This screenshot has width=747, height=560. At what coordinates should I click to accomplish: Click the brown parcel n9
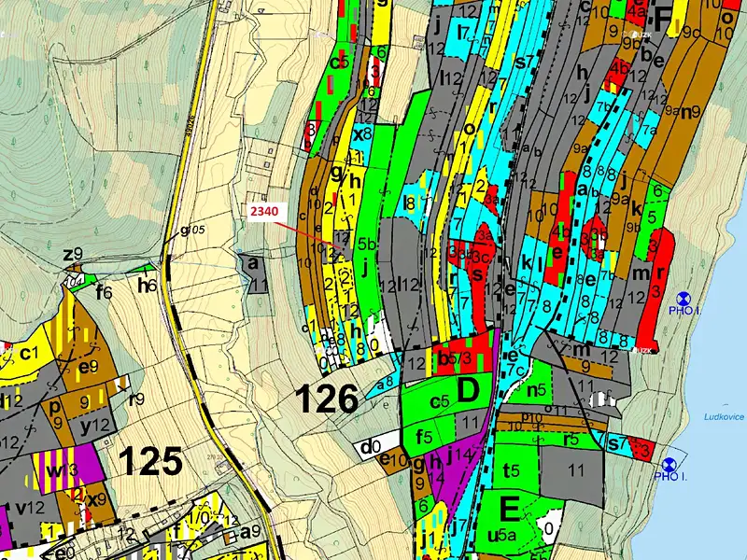tap(690, 113)
